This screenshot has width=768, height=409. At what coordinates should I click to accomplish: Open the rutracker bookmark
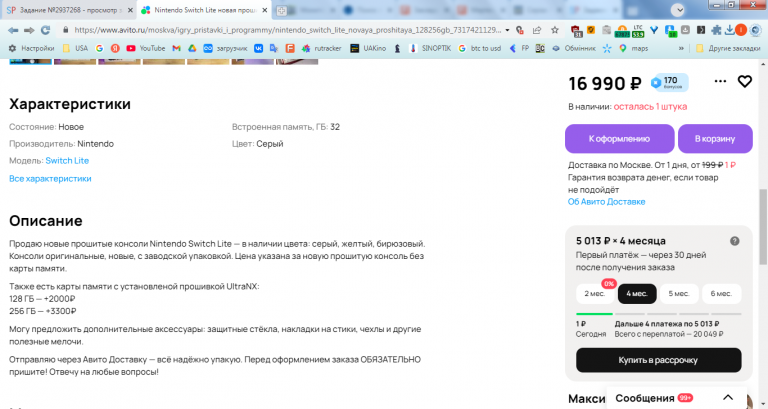(x=321, y=48)
